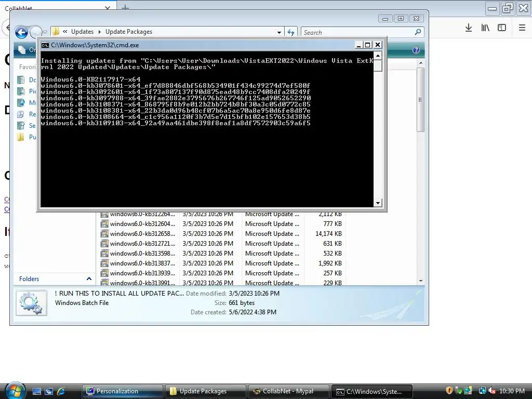Select the Updates breadcrumb segment
Screen dimensions: 532x399
[82, 32]
